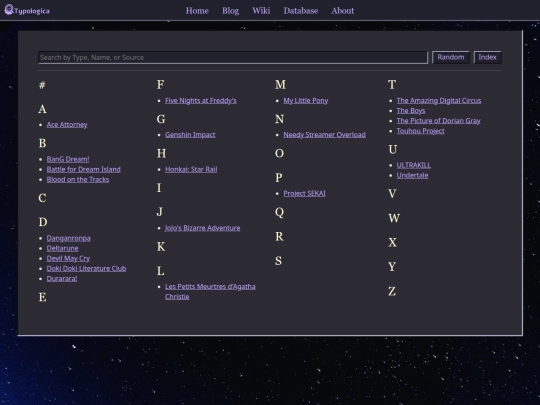Open The Boys link
540x405 pixels.
click(x=411, y=111)
